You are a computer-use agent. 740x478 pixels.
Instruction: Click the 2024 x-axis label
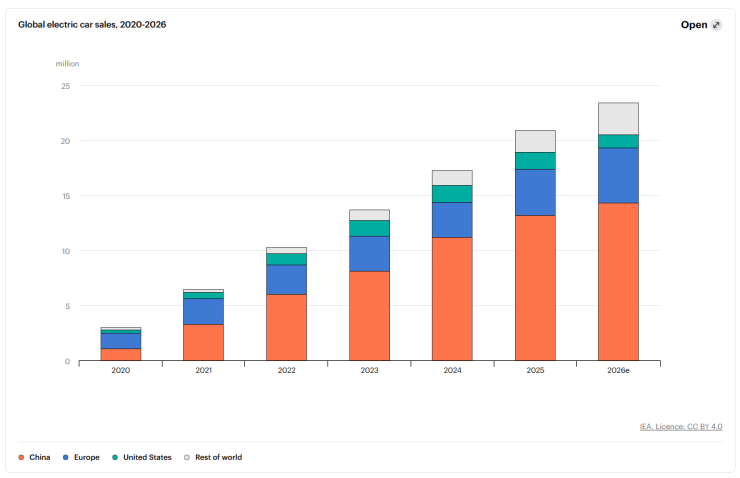coord(452,370)
